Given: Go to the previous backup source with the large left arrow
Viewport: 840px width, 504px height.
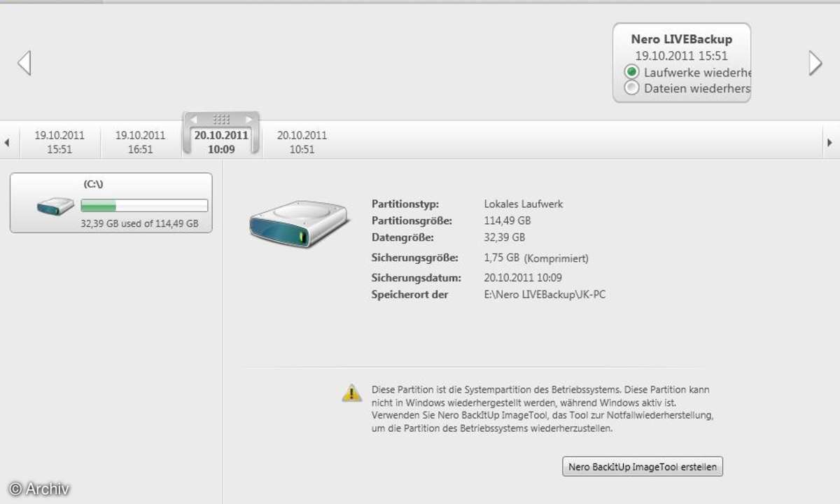Looking at the screenshot, I should 24,62.
